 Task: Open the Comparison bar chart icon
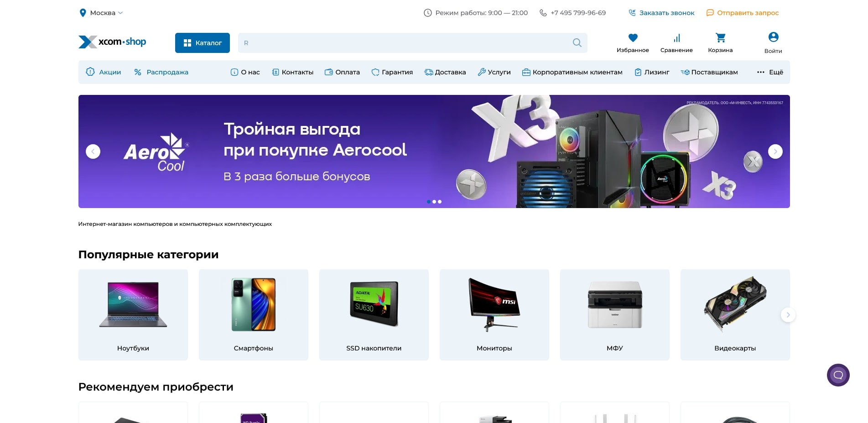coord(676,38)
